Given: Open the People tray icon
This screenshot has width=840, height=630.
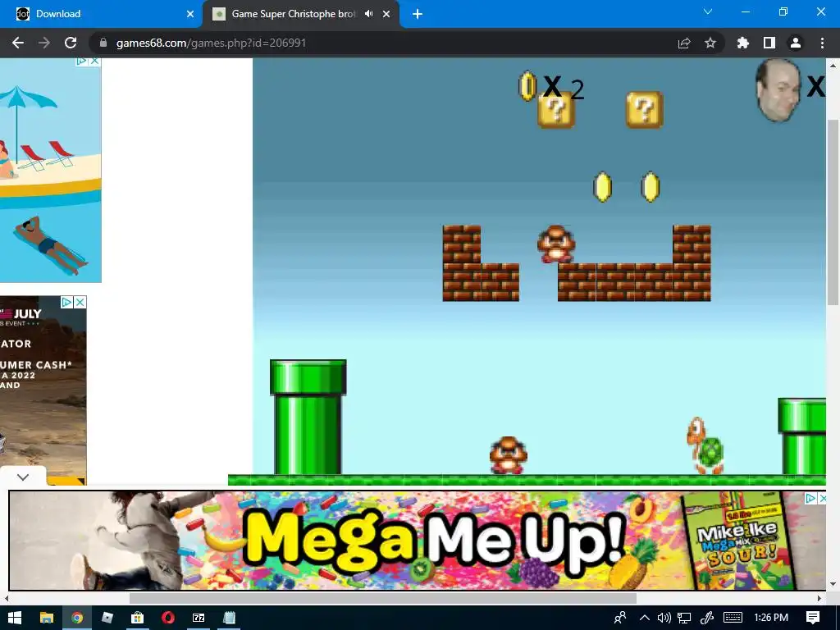Looking at the screenshot, I should [x=620, y=618].
